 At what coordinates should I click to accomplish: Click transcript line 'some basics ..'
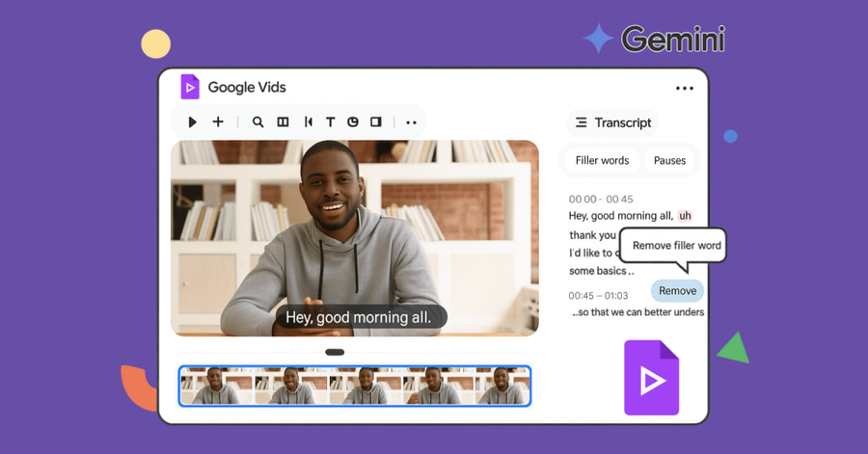click(601, 271)
